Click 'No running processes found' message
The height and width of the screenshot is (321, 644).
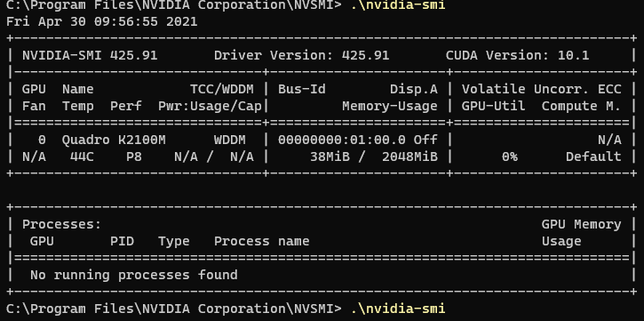point(134,275)
